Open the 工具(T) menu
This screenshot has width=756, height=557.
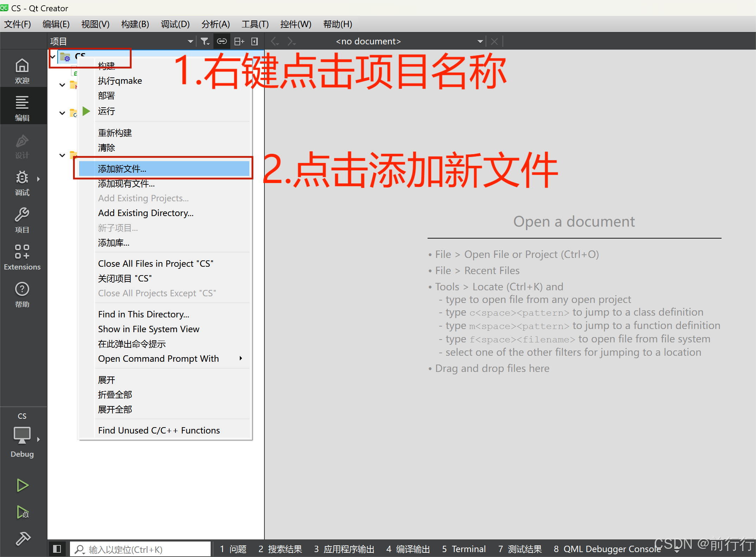[x=255, y=24]
